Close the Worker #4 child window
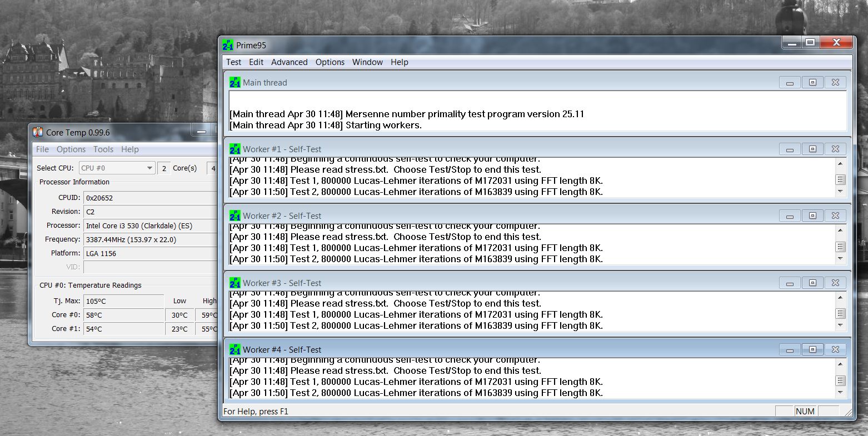Viewport: 868px width, 436px height. 835,349
